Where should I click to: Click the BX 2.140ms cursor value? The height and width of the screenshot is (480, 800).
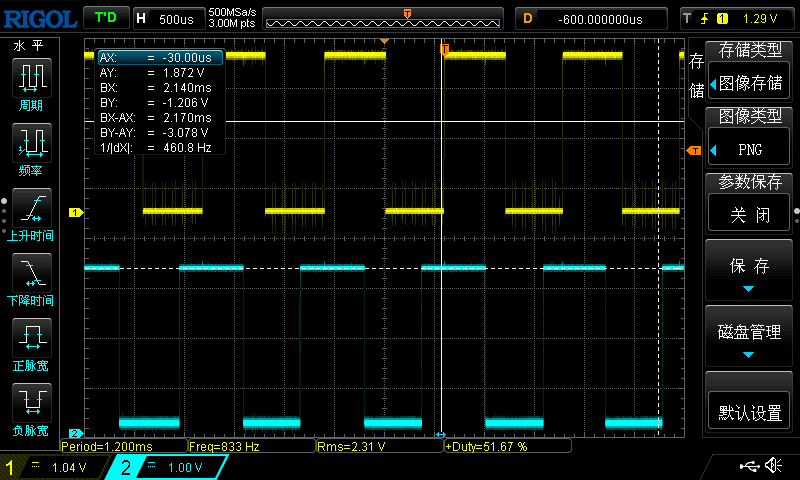tap(187, 88)
